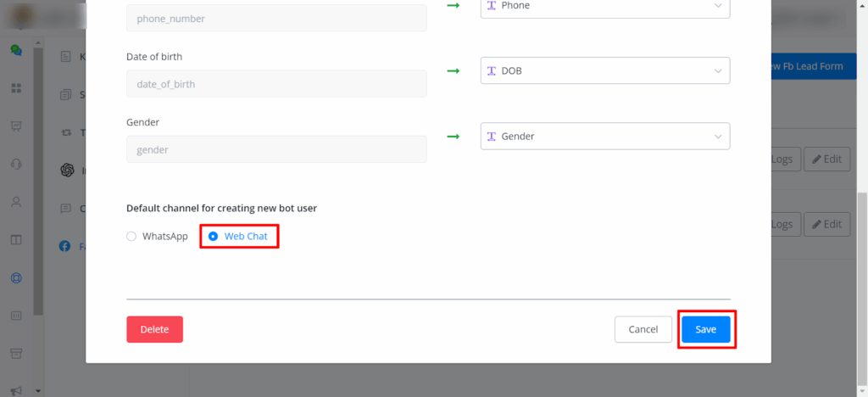Open the Phone field mapping dropdown
868x397 pixels.
604,5
